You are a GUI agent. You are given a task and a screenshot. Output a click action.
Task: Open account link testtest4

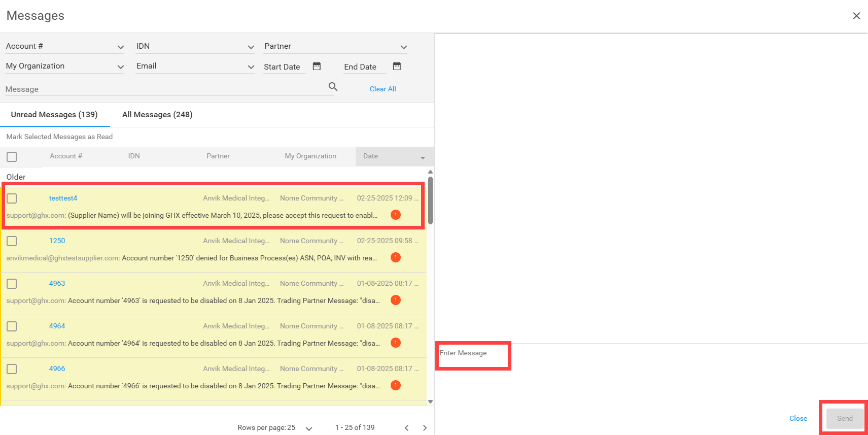pos(63,198)
